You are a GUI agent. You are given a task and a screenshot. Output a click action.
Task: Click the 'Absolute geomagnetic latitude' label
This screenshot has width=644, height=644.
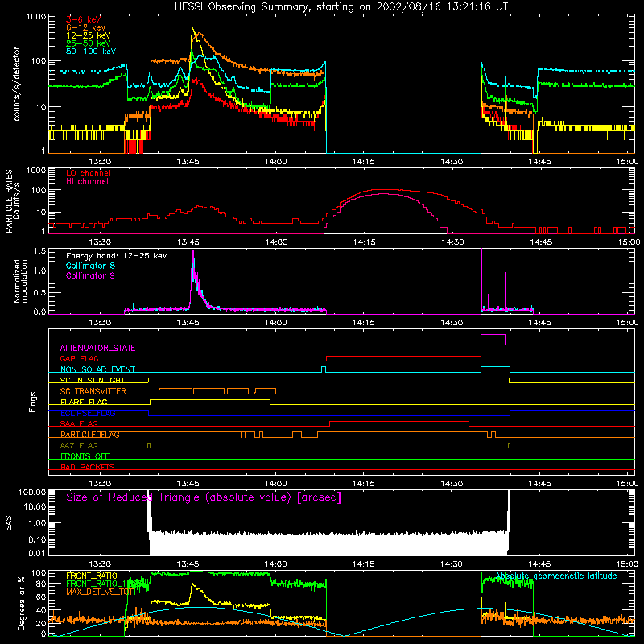point(556,576)
